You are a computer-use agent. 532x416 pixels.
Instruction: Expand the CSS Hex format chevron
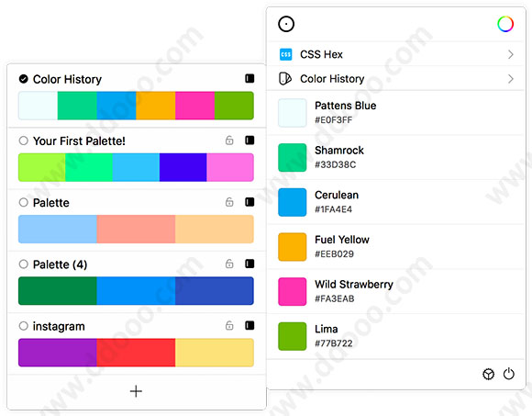click(511, 54)
